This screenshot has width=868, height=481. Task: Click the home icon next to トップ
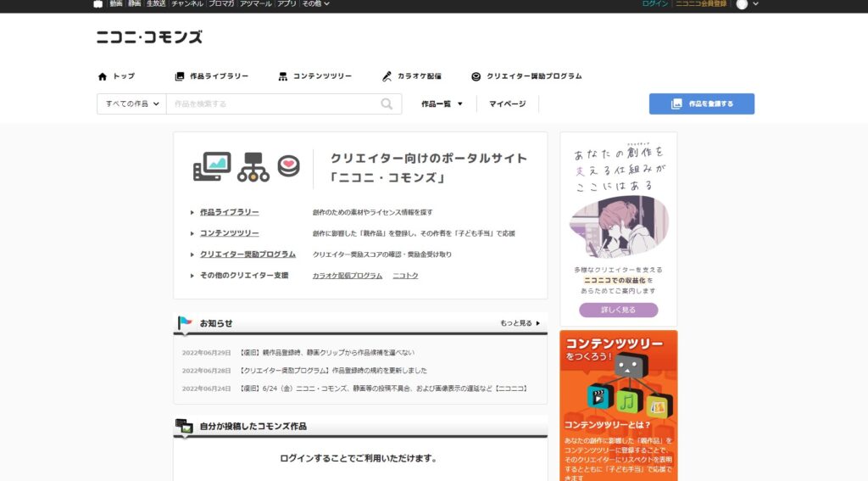click(103, 76)
